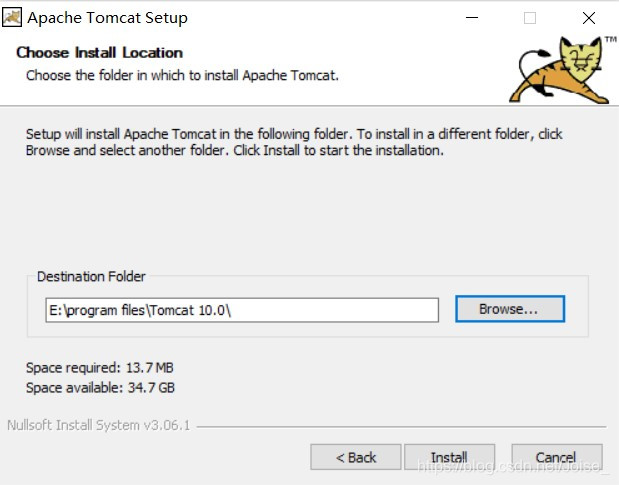Click the Choose Install Location heading
This screenshot has width=619, height=485.
(x=99, y=52)
